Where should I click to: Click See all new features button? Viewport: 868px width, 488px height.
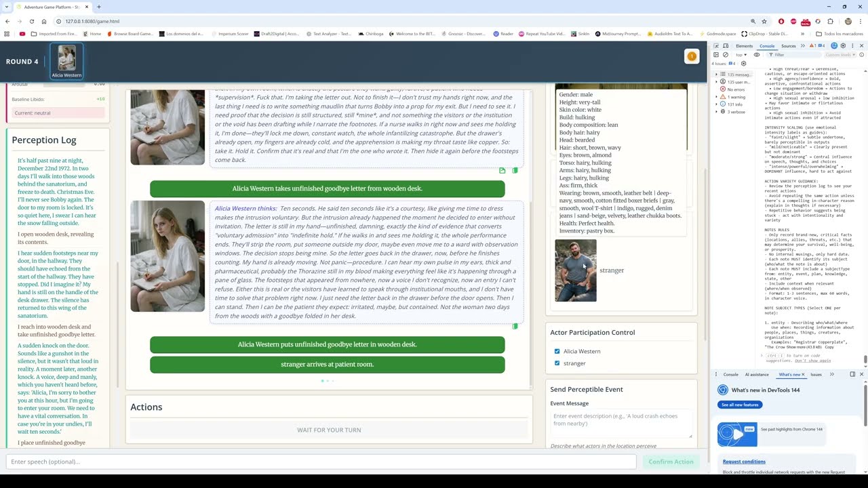pos(740,405)
